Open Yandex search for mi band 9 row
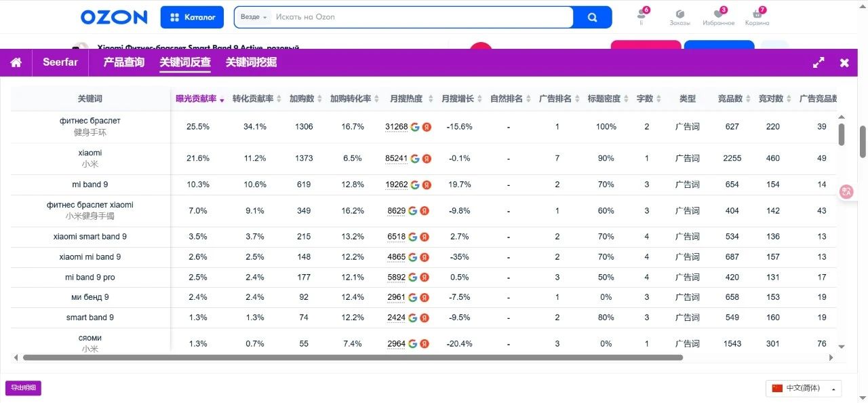This screenshot has width=868, height=403. (427, 185)
